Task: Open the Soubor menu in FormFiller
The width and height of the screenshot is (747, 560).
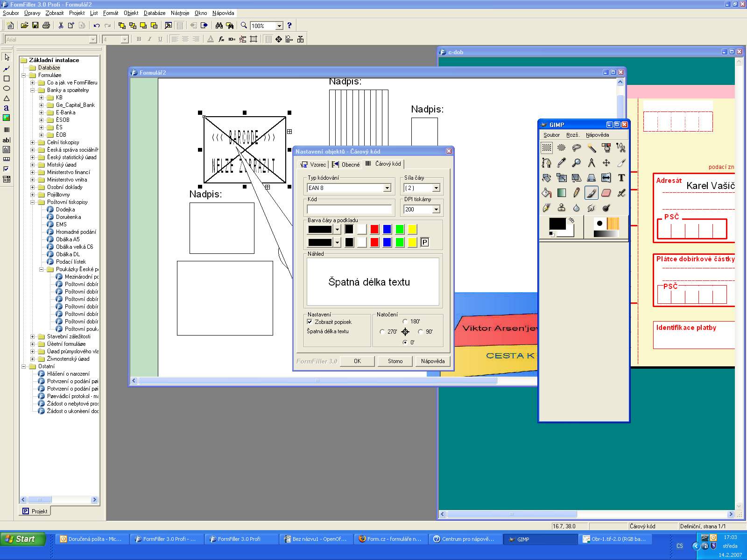Action: [x=11, y=13]
